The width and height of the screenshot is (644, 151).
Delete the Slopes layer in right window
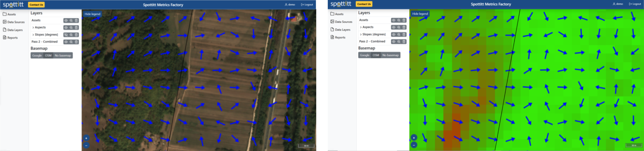pos(404,35)
